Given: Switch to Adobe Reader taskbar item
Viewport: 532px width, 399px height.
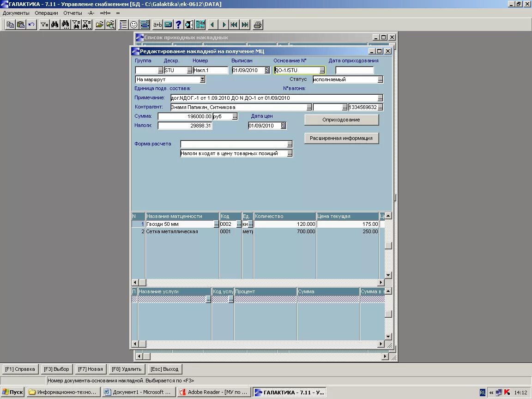Looking at the screenshot, I should tap(214, 392).
